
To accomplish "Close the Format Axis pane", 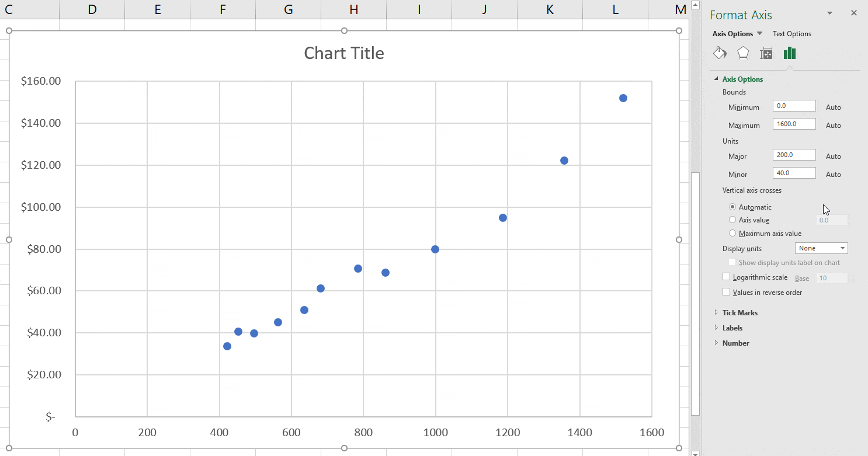I will point(853,12).
